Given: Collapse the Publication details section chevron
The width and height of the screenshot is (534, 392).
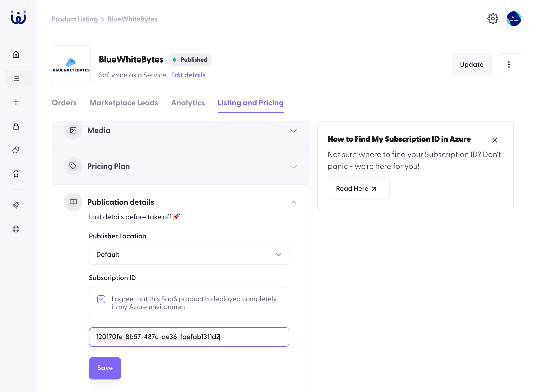Looking at the screenshot, I should click(293, 202).
